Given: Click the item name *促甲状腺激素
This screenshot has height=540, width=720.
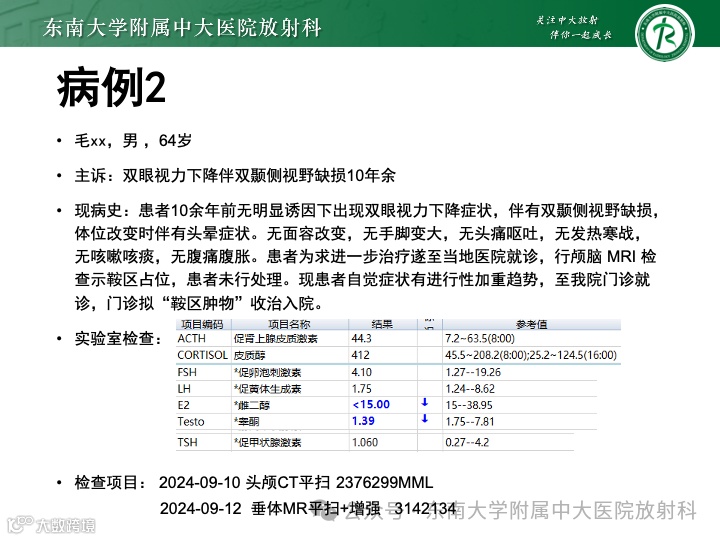Looking at the screenshot, I should [x=267, y=443].
